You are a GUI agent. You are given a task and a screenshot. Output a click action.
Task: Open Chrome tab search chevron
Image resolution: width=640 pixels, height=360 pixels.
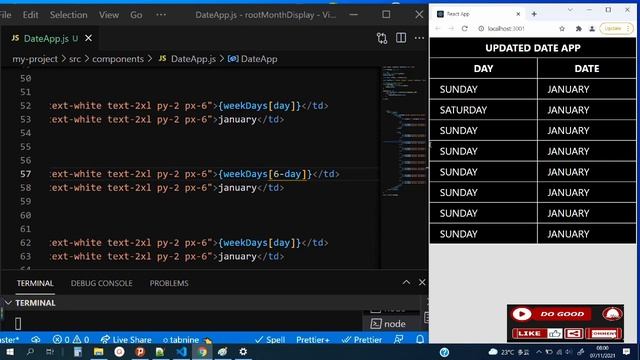point(570,10)
